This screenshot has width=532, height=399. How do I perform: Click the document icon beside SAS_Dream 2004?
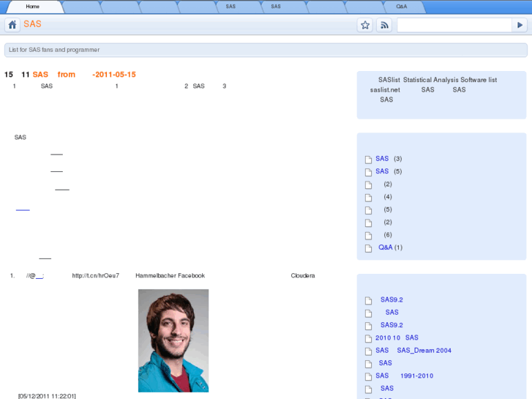[368, 351]
